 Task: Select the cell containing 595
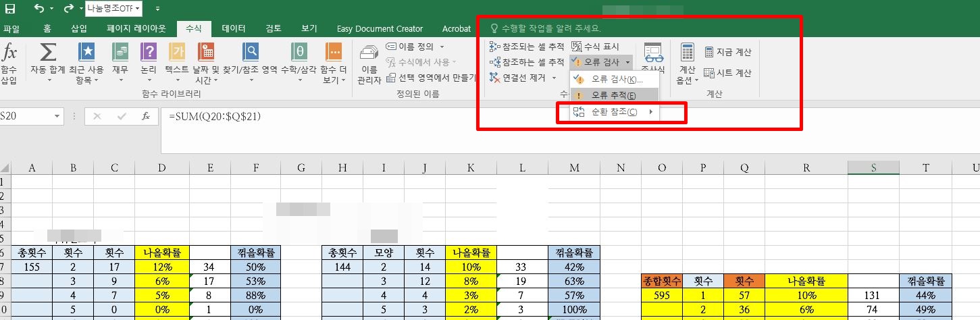[x=662, y=295]
